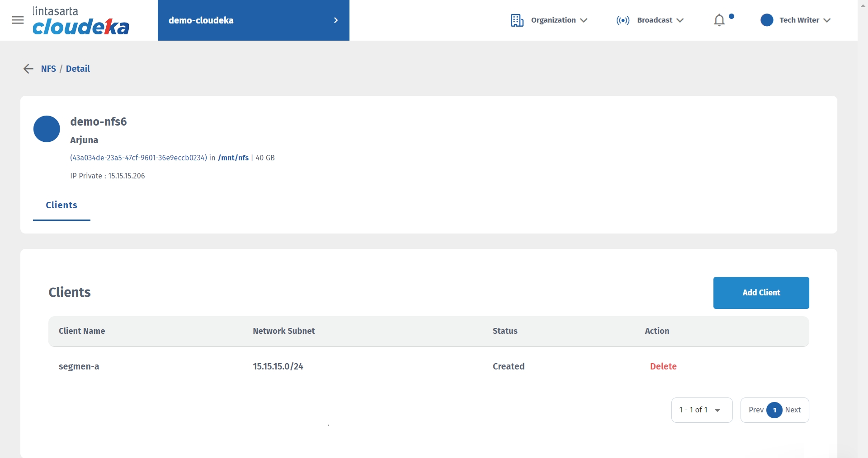The image size is (868, 458).
Task: Click the Clients section heading
Action: pos(70,292)
